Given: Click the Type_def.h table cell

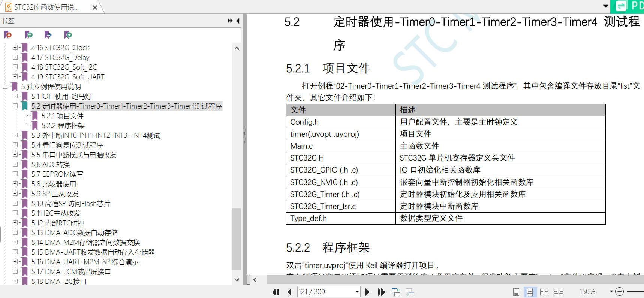Looking at the screenshot, I should tap(341, 218).
